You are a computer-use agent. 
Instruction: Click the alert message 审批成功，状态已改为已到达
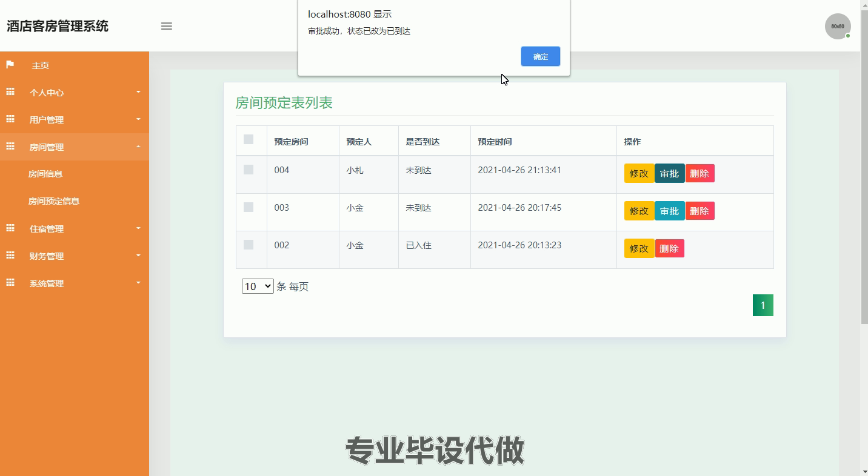coord(359,31)
